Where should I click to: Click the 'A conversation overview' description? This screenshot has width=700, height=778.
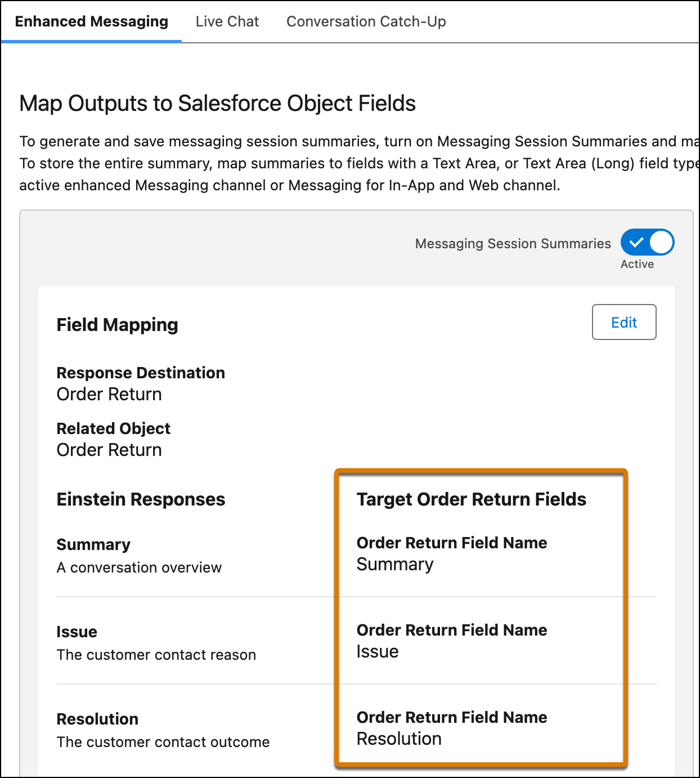[x=139, y=567]
